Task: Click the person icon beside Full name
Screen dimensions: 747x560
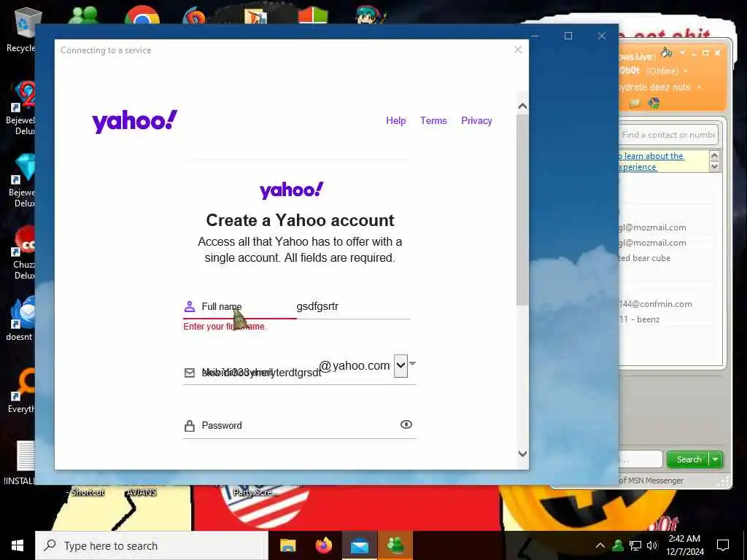Action: tap(189, 306)
